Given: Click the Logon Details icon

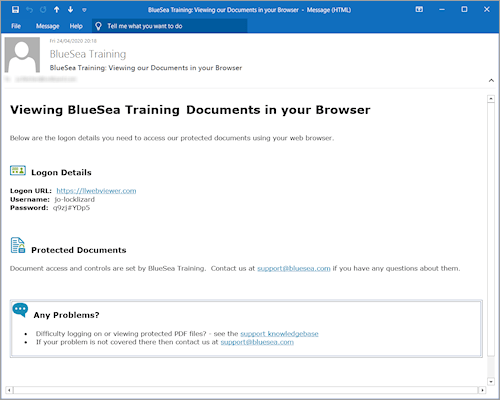Looking at the screenshot, I should tap(18, 170).
